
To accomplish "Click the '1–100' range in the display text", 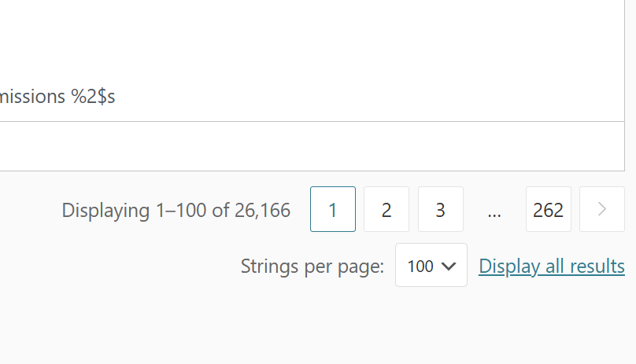I will click(x=181, y=211).
